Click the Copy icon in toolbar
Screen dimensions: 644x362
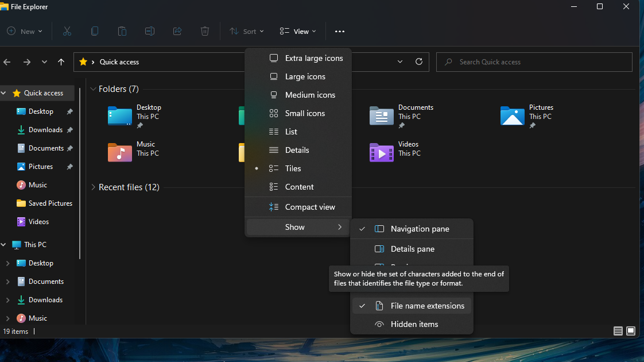pyautogui.click(x=95, y=31)
